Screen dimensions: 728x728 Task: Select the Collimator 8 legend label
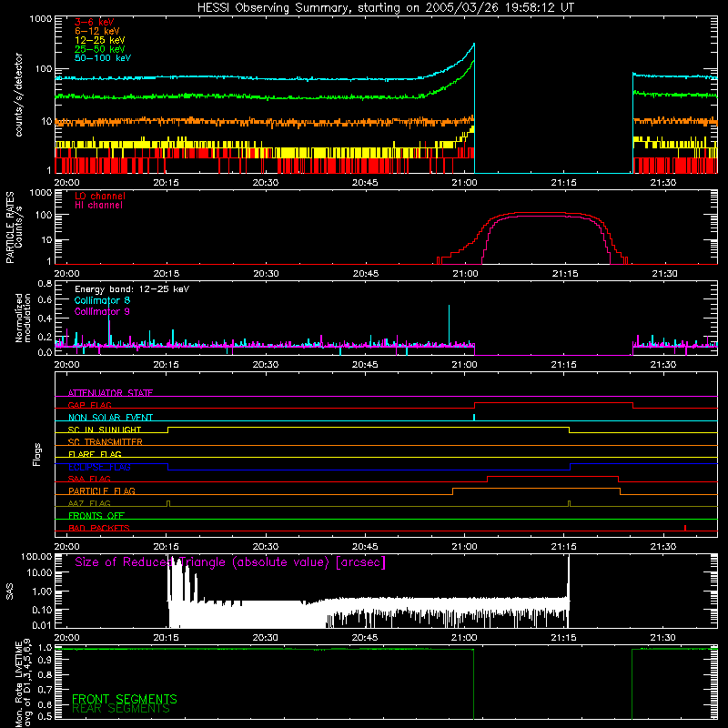tap(102, 300)
